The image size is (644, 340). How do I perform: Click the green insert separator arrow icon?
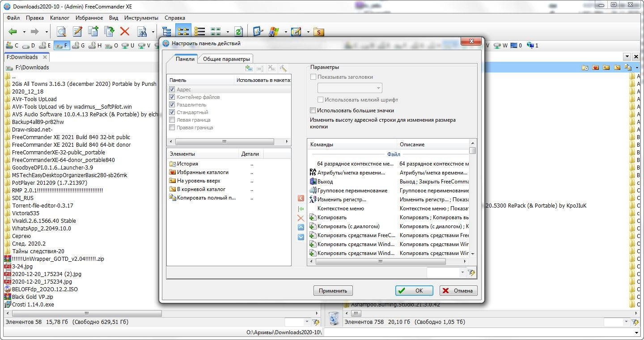pyautogui.click(x=301, y=208)
